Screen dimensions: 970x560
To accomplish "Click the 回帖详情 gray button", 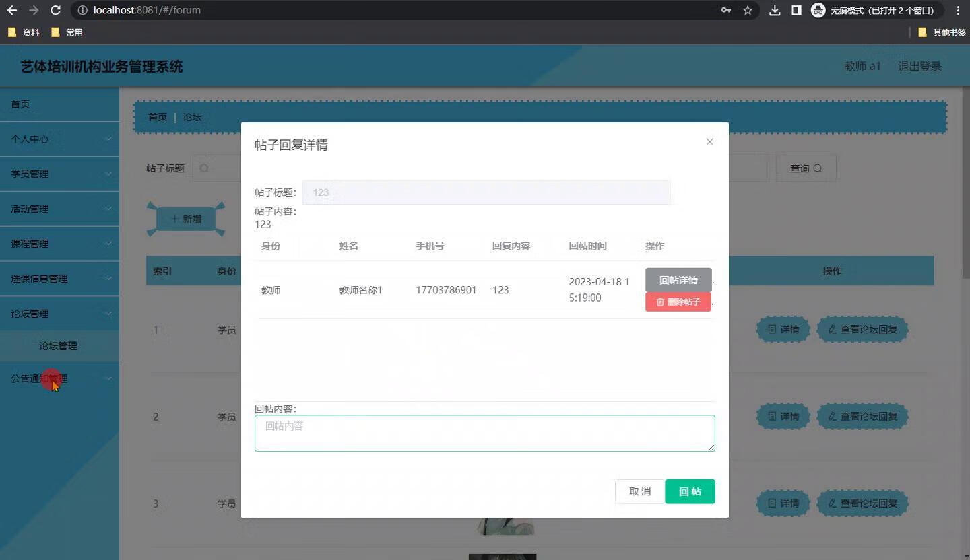I will pyautogui.click(x=678, y=280).
